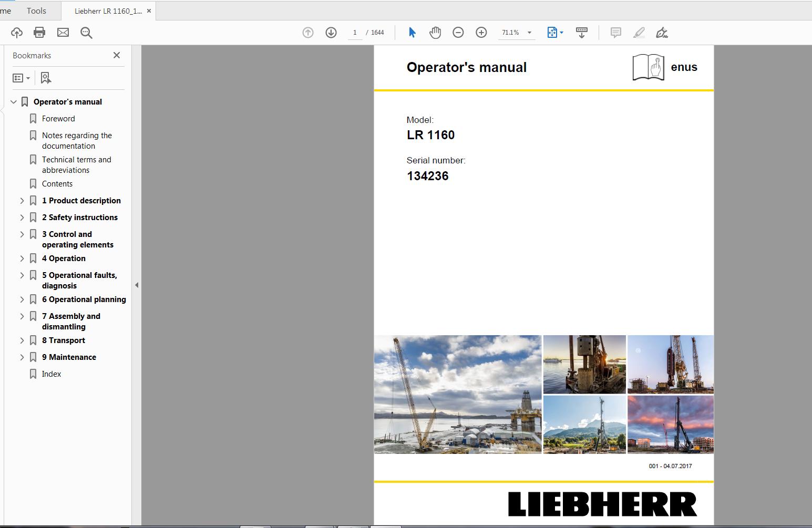Image resolution: width=812 pixels, height=528 pixels.
Task: Send file by email envelope icon
Action: pyautogui.click(x=63, y=33)
